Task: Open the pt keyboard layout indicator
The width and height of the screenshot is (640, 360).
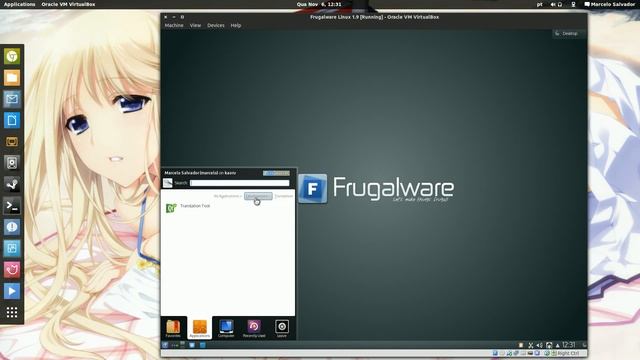Action: click(540, 4)
